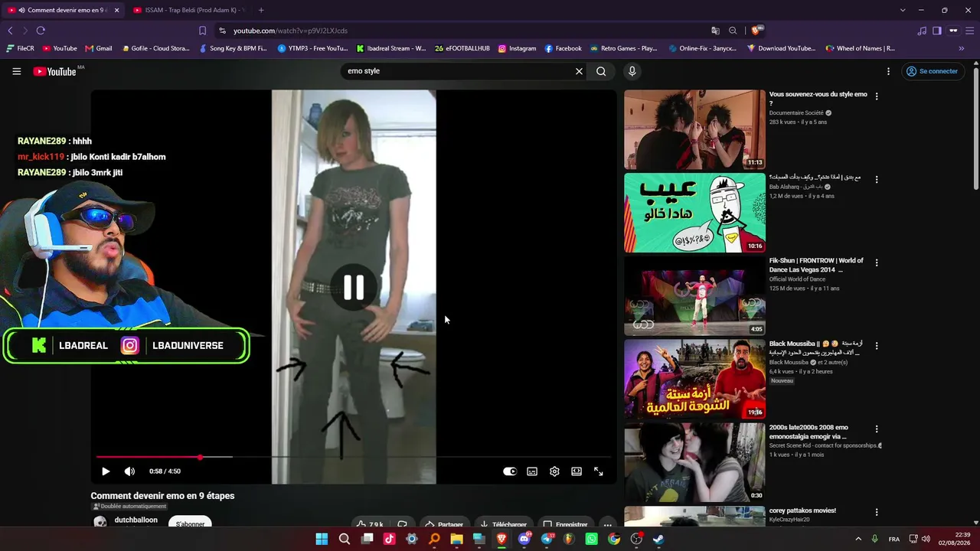Play the video with the player play button
Image resolution: width=980 pixels, height=551 pixels.
click(106, 471)
